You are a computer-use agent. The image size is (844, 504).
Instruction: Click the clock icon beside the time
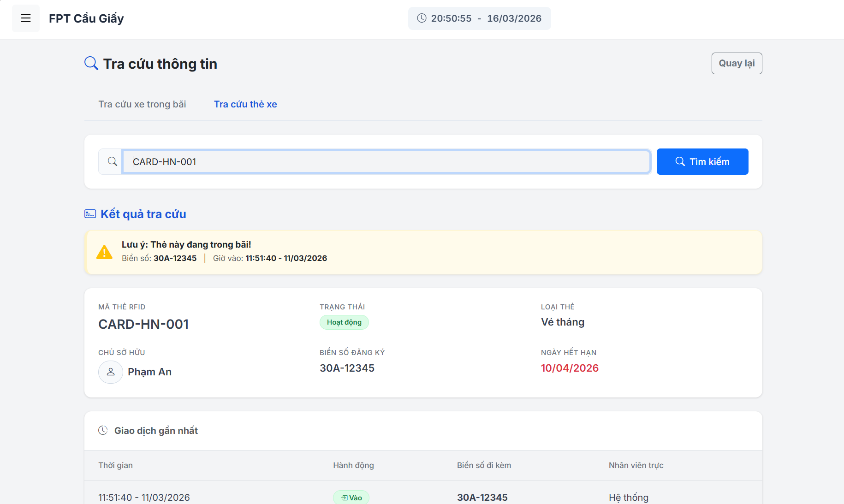click(422, 18)
